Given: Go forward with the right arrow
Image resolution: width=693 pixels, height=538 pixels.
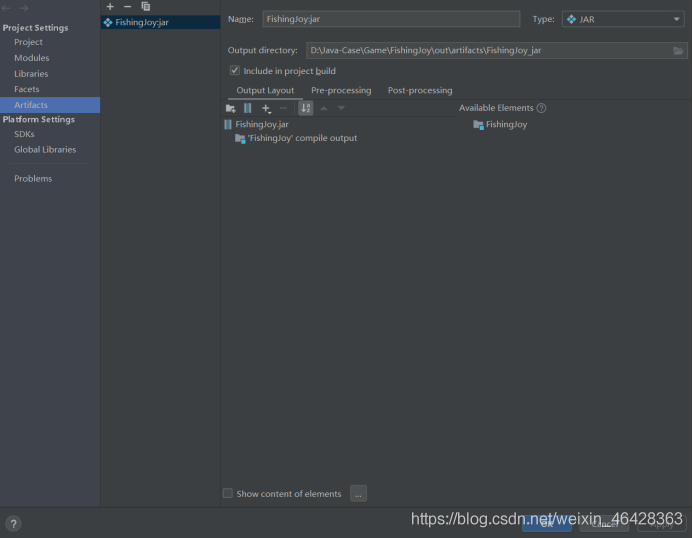Looking at the screenshot, I should click(x=23, y=8).
